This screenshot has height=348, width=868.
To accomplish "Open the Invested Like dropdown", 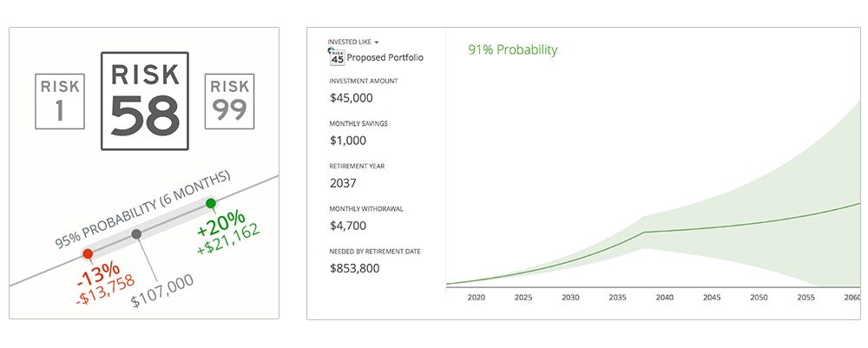I will coord(353,42).
